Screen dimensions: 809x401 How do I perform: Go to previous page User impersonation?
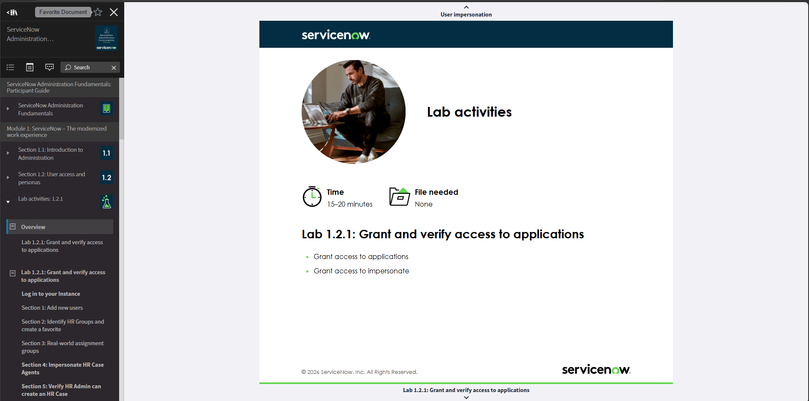click(466, 11)
